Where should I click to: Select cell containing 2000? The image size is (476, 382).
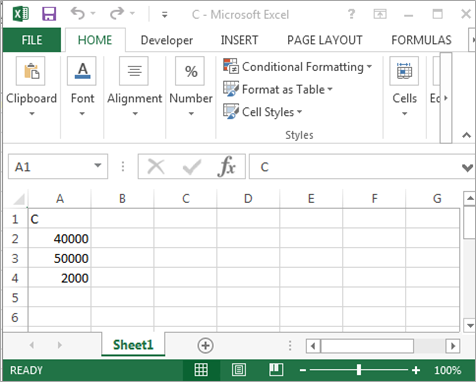point(60,278)
